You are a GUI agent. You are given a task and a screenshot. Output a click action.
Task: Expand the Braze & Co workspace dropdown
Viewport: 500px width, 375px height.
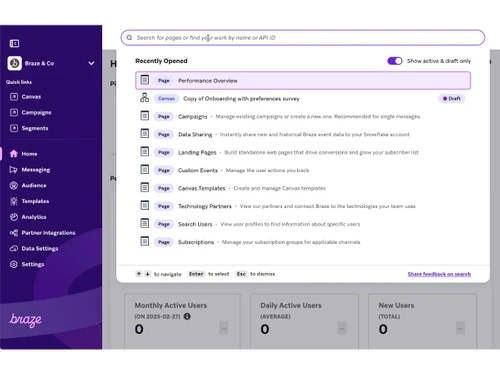[91, 63]
